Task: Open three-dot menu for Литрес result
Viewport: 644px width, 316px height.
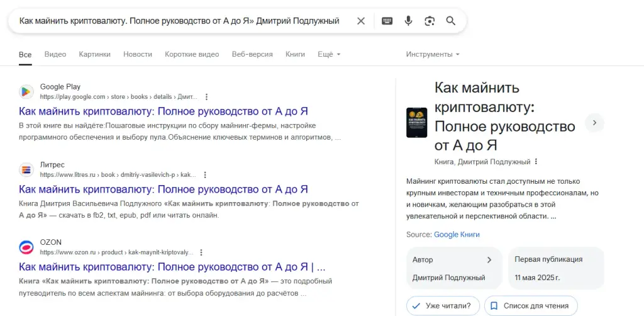Action: click(205, 174)
